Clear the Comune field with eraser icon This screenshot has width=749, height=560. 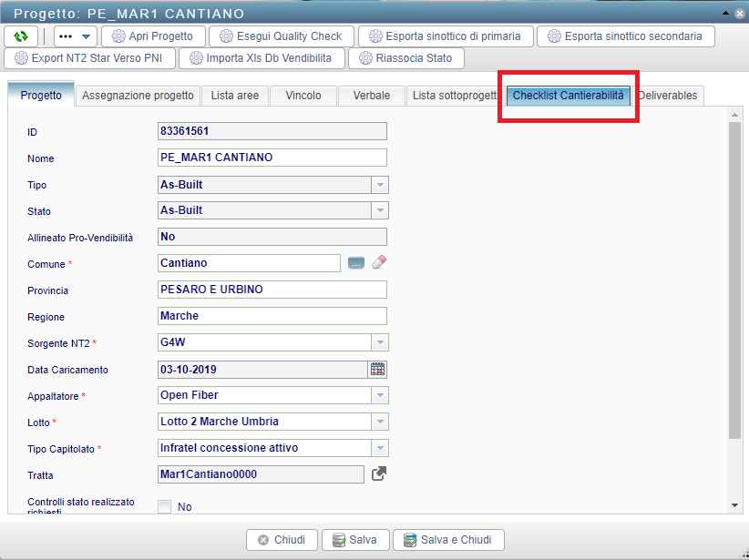tap(379, 263)
